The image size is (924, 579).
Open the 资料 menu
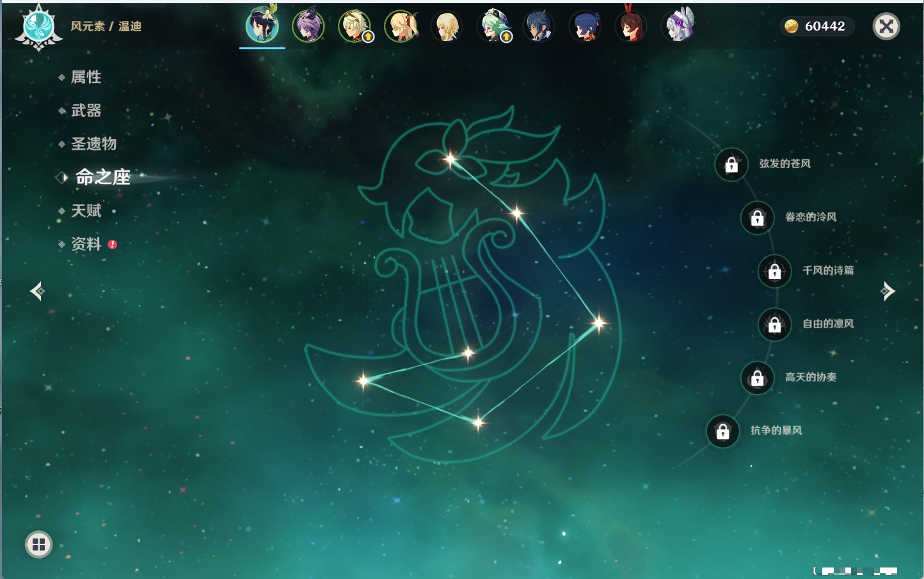pyautogui.click(x=86, y=244)
